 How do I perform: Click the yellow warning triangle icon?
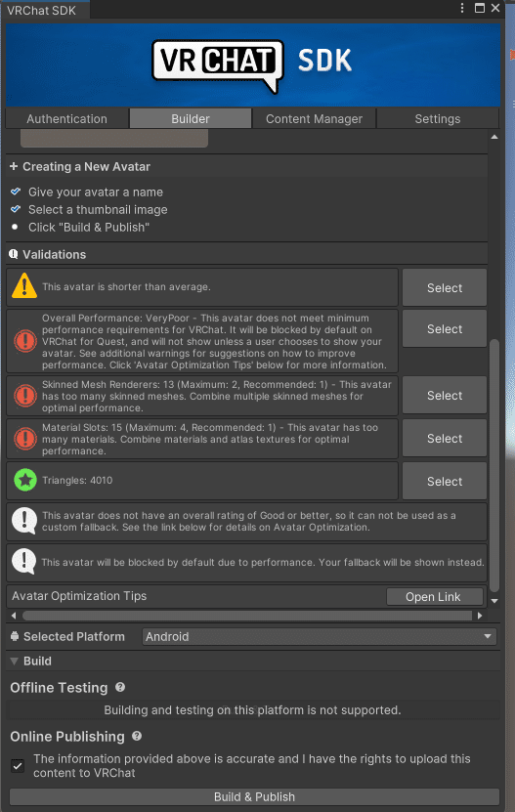24,286
